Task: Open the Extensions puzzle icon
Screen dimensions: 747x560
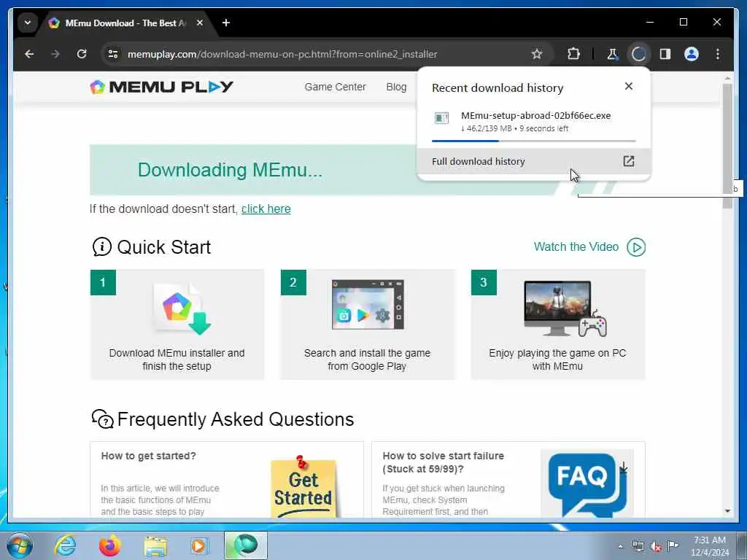Action: coord(573,54)
